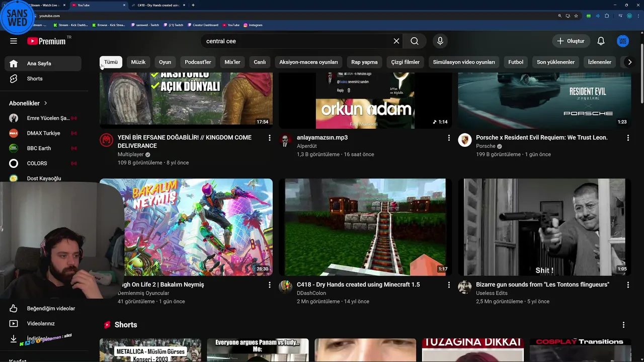Open options for Kingdom Come Deliverance video
This screenshot has width=644, height=362.
[x=269, y=138]
